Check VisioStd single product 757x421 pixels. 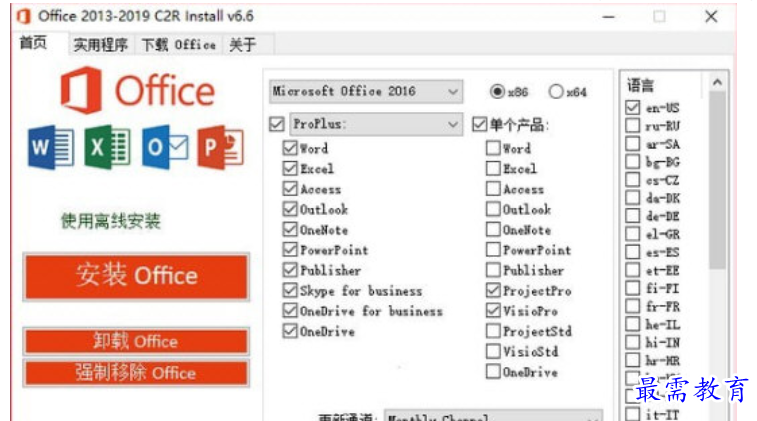pos(493,351)
